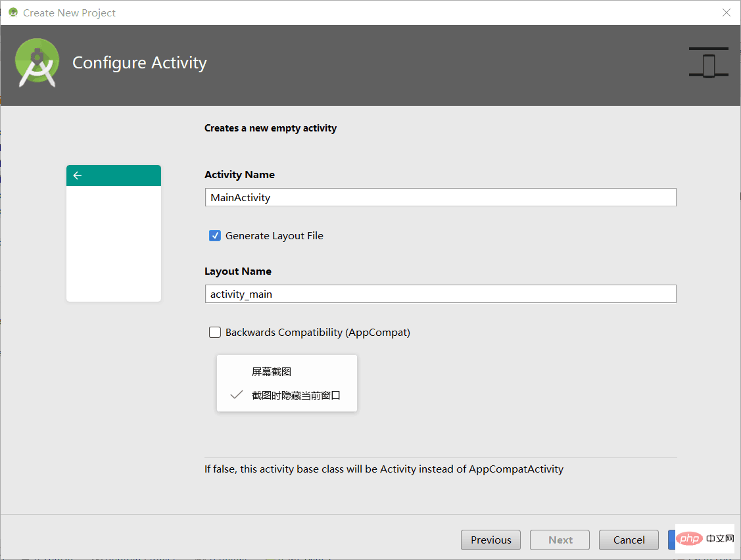Click the red php logo watermark
Screen dimensions: 741x560
pos(689,538)
